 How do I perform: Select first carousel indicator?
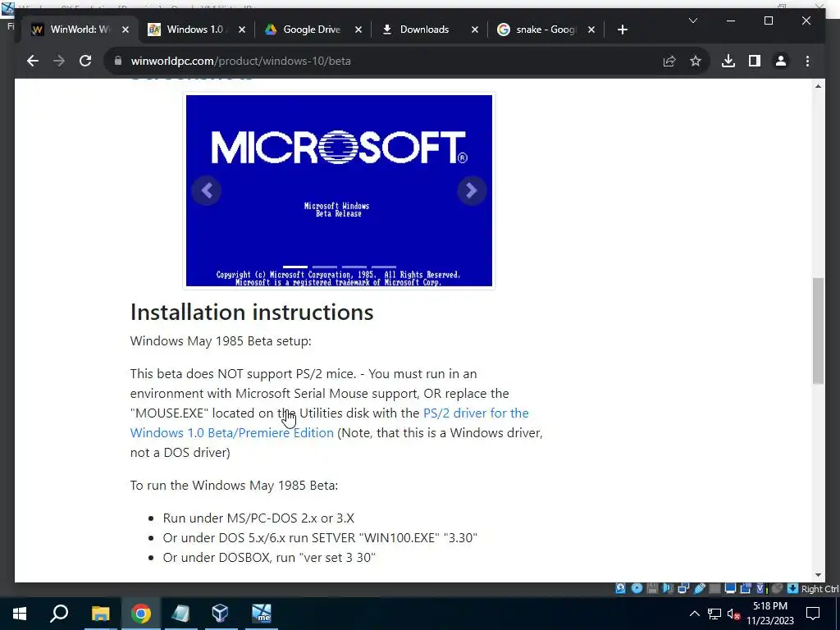pos(295,267)
